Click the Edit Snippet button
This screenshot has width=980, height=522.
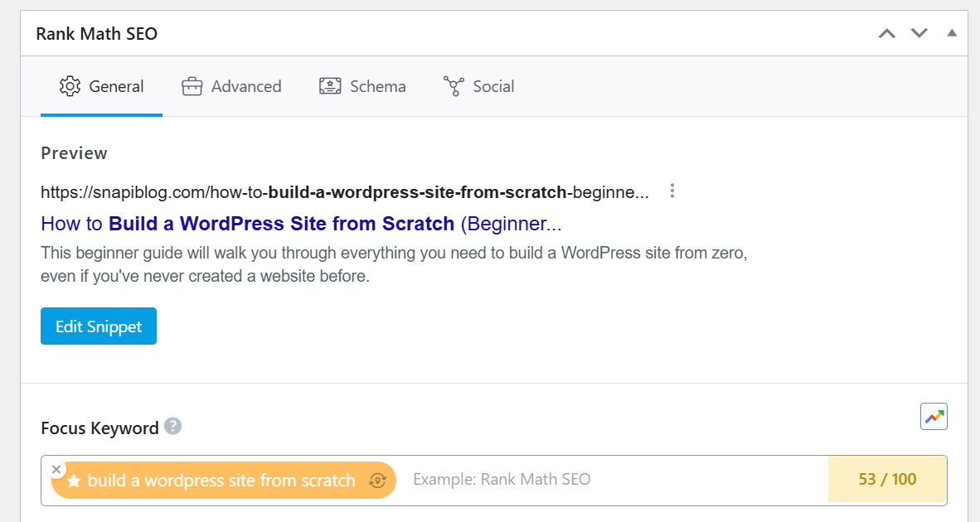(x=98, y=326)
